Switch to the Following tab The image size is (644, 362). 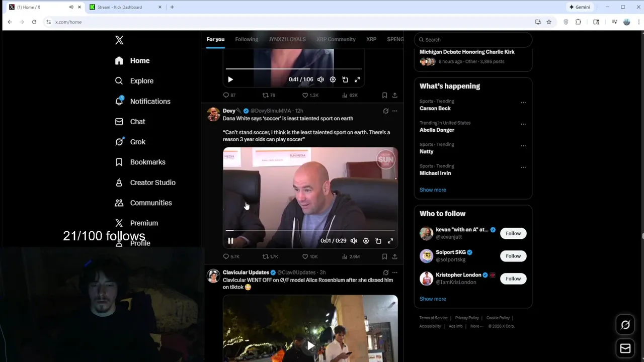tap(247, 39)
